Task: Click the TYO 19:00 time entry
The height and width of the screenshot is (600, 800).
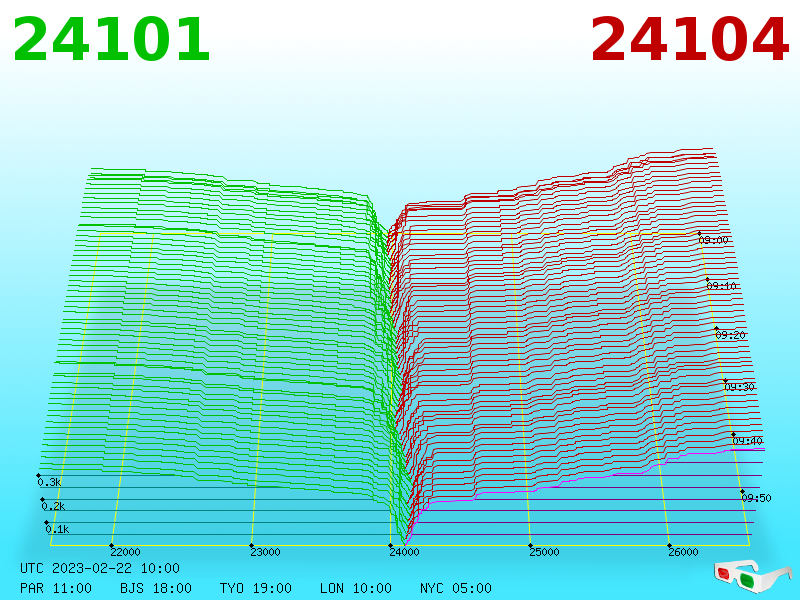Action: coord(256,588)
